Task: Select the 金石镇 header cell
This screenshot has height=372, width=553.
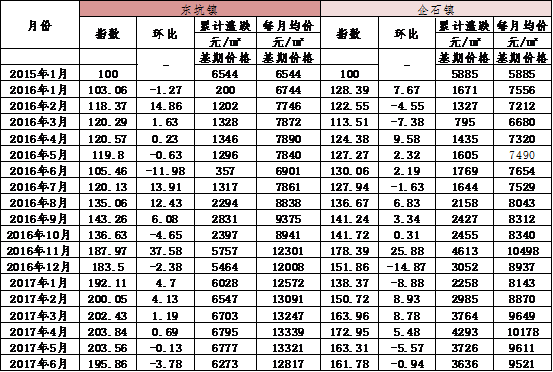Action: point(436,9)
